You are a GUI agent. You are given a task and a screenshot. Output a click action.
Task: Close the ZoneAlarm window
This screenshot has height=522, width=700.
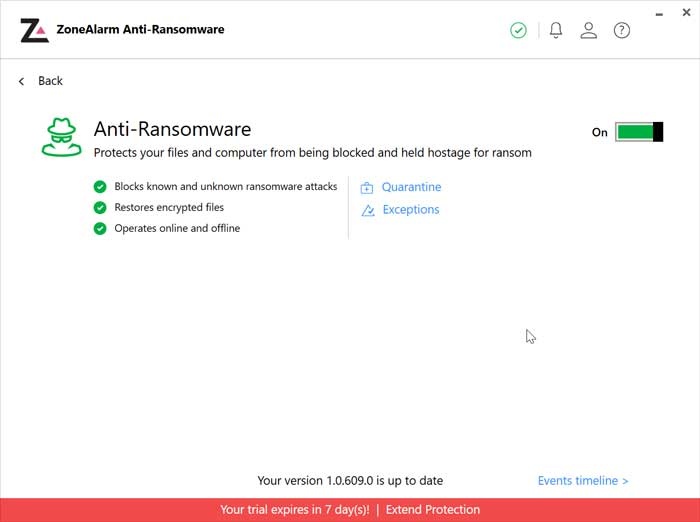click(x=687, y=13)
